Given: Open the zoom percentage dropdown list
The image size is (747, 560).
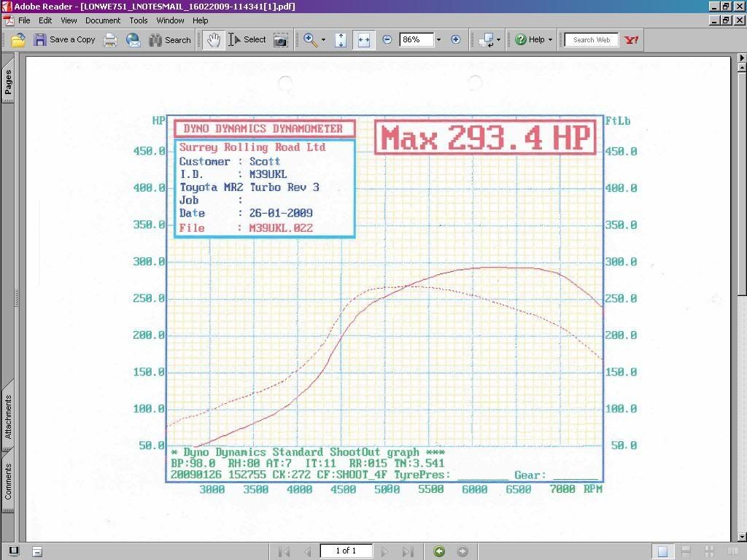Looking at the screenshot, I should click(438, 40).
